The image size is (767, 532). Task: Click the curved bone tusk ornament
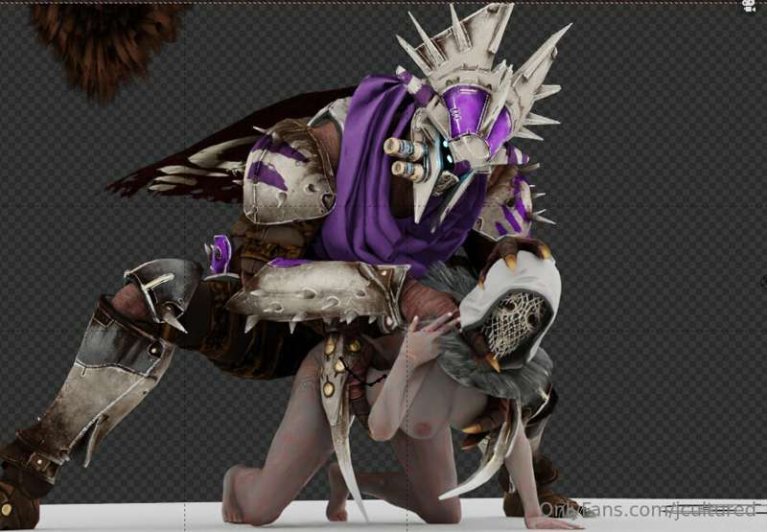click(x=482, y=452)
